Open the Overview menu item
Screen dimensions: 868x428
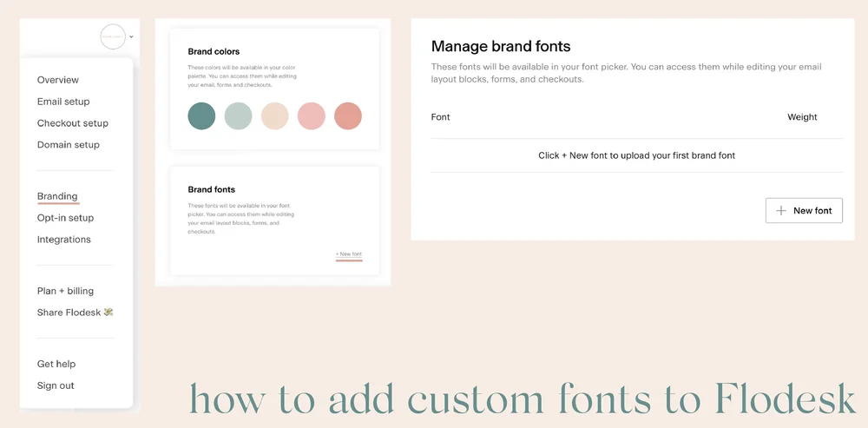point(58,80)
